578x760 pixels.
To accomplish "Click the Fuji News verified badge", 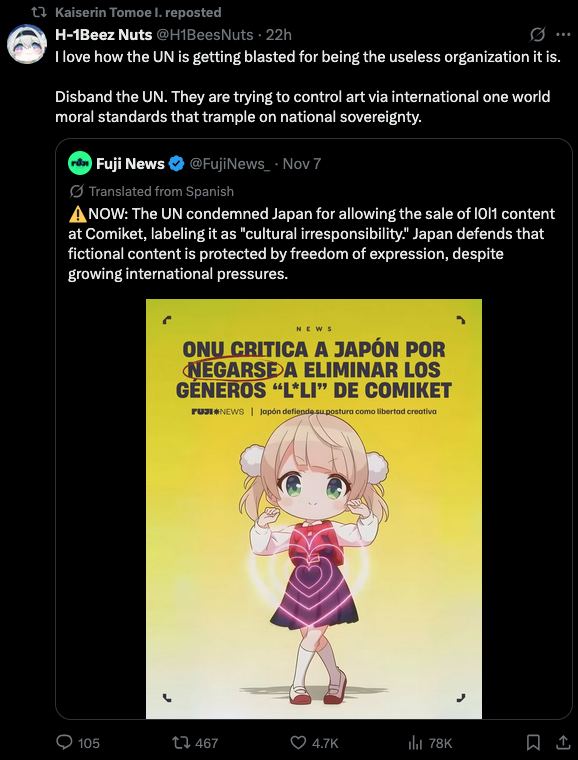I will (x=176, y=164).
